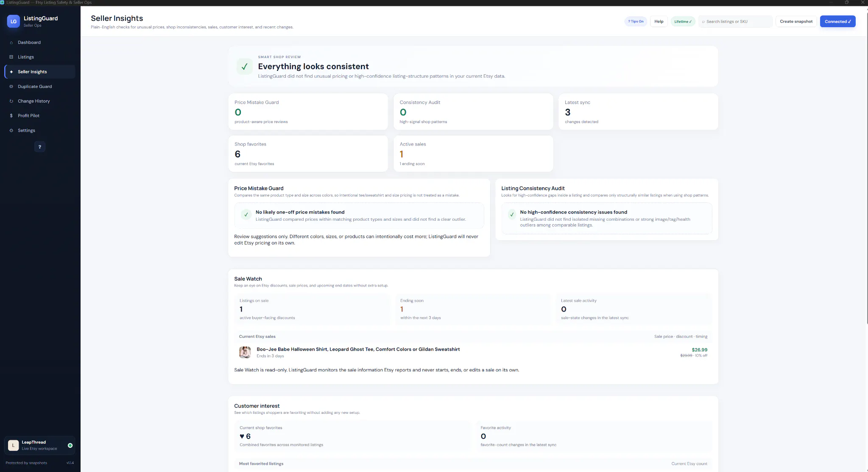Click the checkmark icon in Listing Consistency Audit
Screen dimensions: 868x472
click(x=512, y=215)
